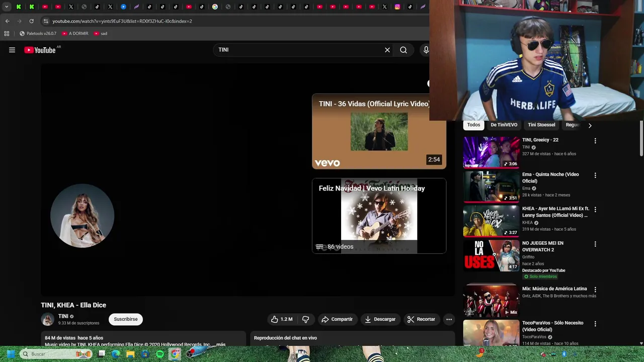Show more filter chips with right chevron
Screen dimensions: 644x362
pyautogui.click(x=590, y=125)
